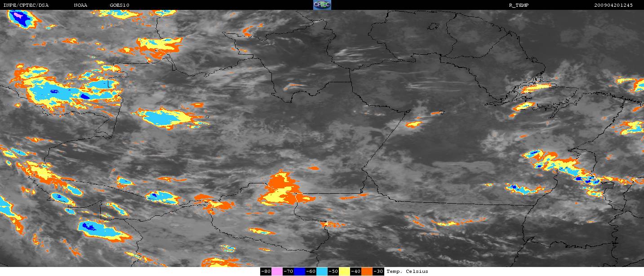Click the NOAA label in the header
The image size is (644, 276).
(80, 5)
